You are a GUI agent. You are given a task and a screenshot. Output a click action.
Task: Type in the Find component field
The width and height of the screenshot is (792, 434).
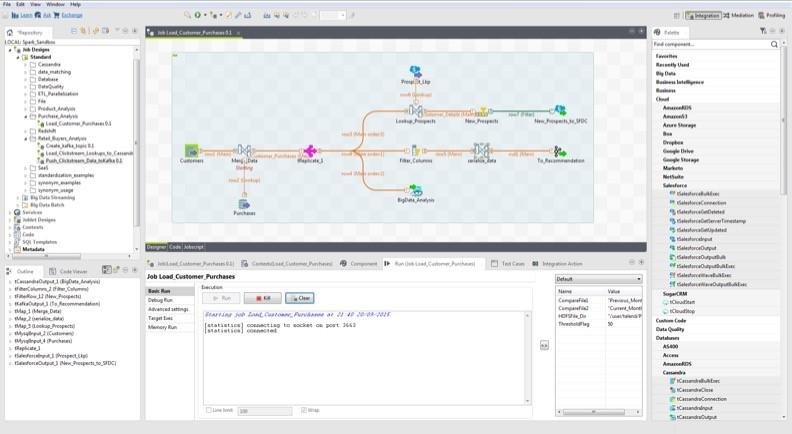point(705,44)
